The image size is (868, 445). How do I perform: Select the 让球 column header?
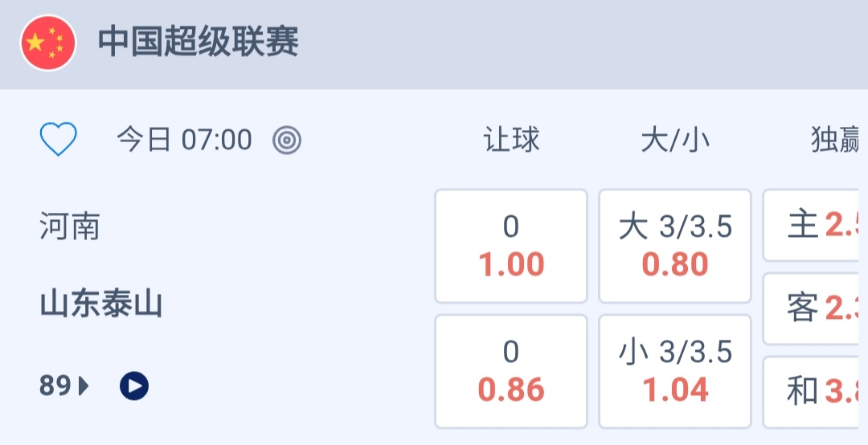tap(511, 141)
